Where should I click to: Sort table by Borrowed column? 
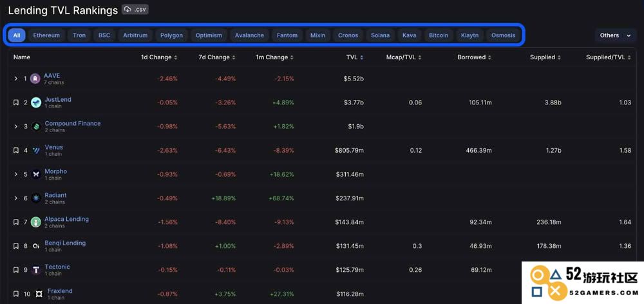475,57
